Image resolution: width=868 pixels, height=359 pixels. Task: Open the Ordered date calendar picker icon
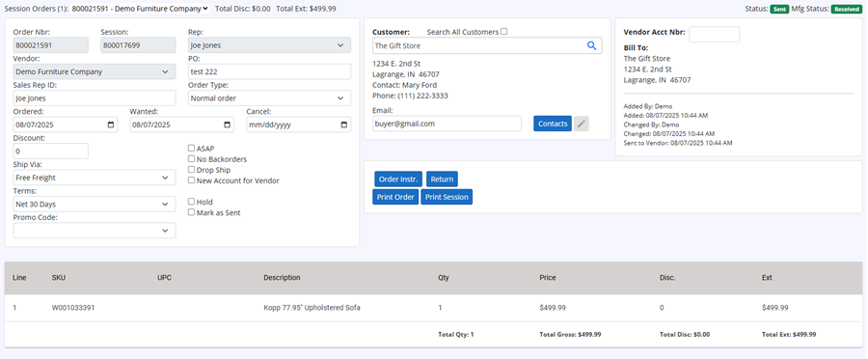(x=111, y=125)
